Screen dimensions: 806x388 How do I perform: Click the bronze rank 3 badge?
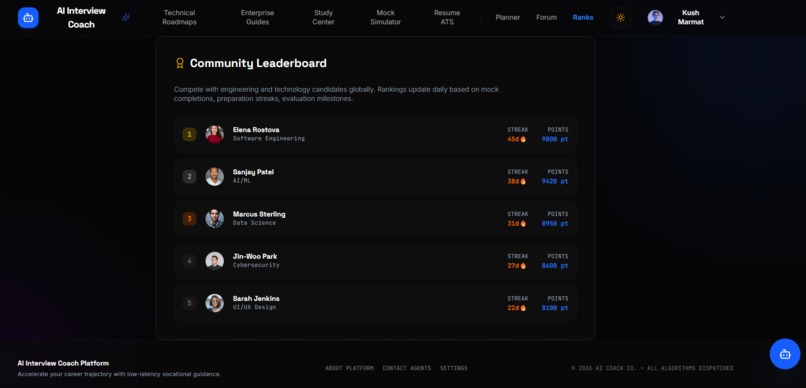click(x=189, y=219)
